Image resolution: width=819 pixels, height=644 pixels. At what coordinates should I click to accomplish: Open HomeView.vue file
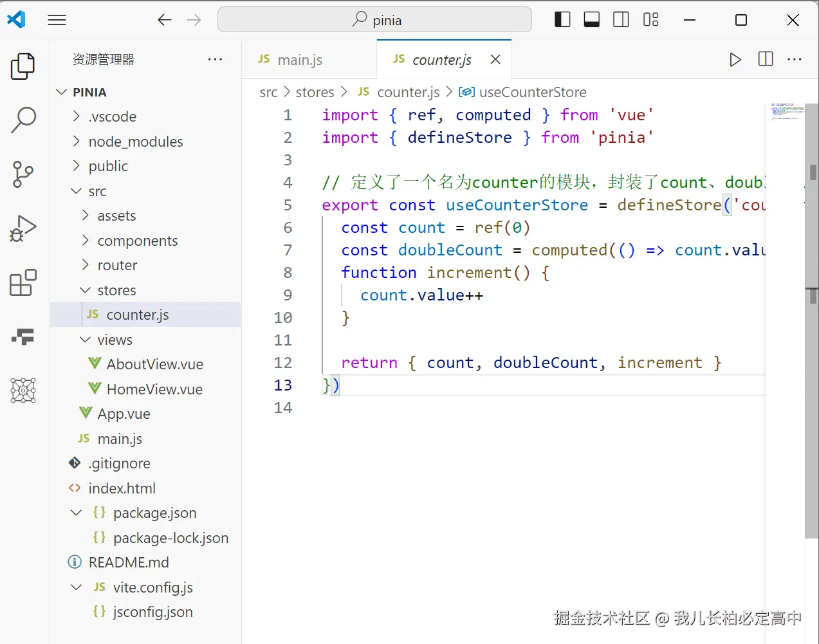click(x=145, y=389)
